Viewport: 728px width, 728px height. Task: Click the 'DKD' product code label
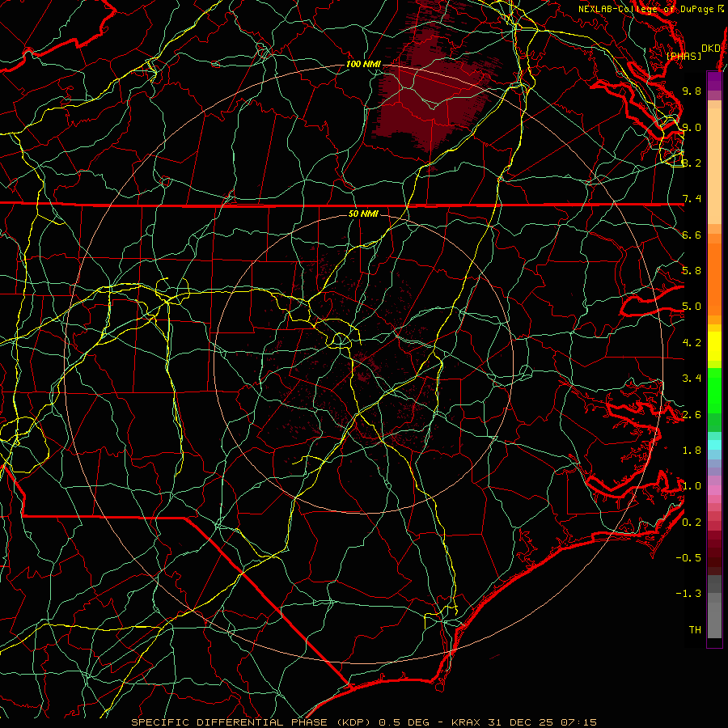pos(710,49)
